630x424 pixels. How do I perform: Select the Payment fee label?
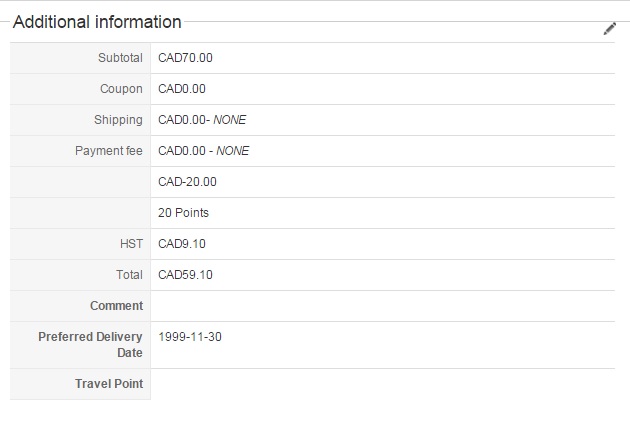point(109,151)
